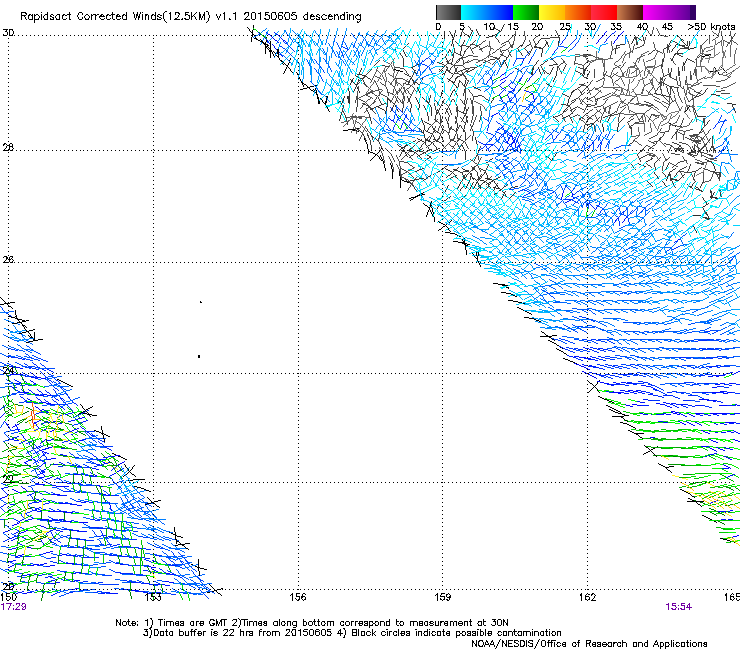This screenshot has width=740, height=650.
Task: Click the 'Data buffer is 22 hrs' footnote line
Action: tap(352, 633)
